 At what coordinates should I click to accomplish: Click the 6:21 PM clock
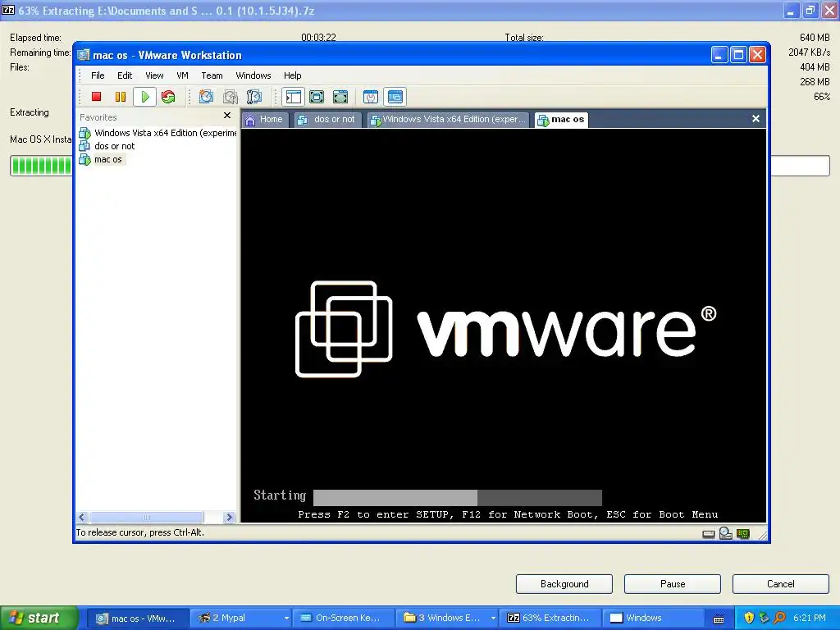[810, 619]
